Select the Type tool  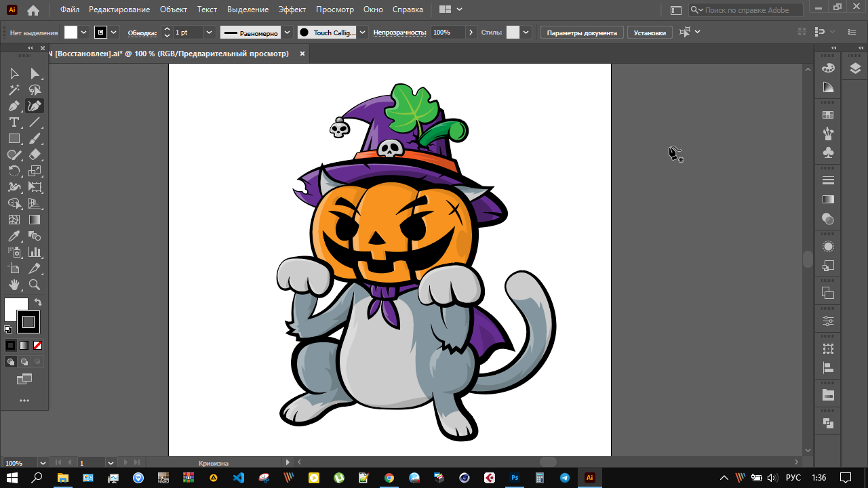click(14, 122)
